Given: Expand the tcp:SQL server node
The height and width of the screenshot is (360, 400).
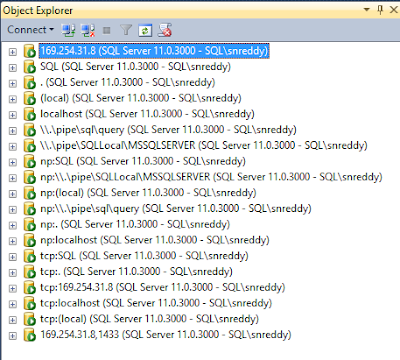Looking at the screenshot, I should click(13, 257).
